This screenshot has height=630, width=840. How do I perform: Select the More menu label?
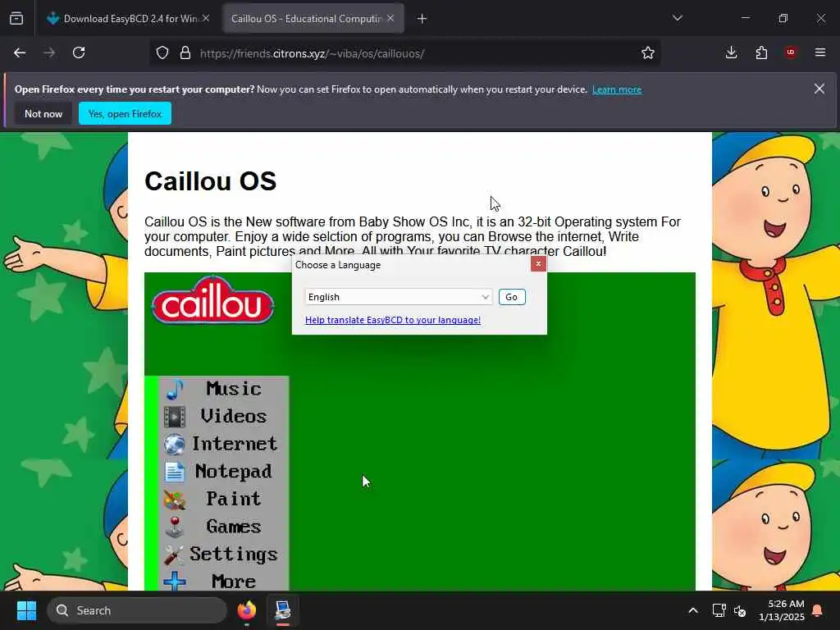[x=234, y=582]
